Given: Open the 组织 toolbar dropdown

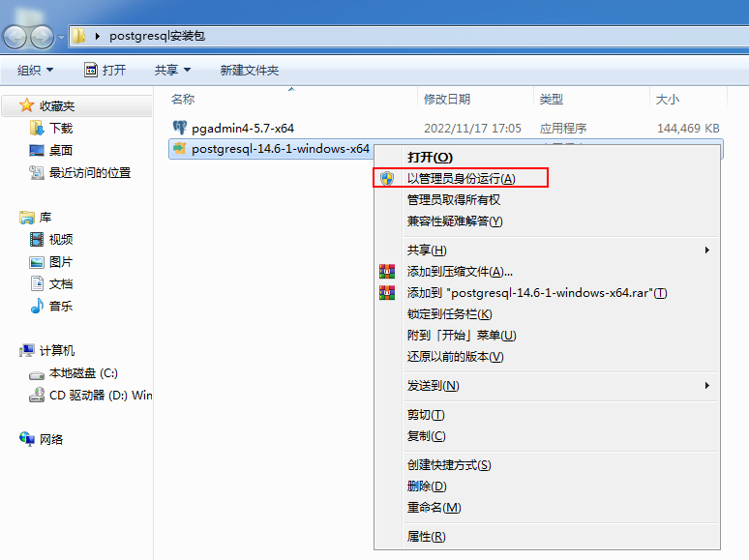Looking at the screenshot, I should [x=36, y=71].
